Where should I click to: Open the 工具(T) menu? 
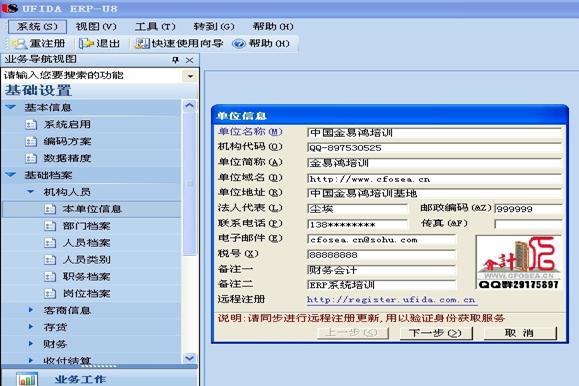tap(155, 27)
